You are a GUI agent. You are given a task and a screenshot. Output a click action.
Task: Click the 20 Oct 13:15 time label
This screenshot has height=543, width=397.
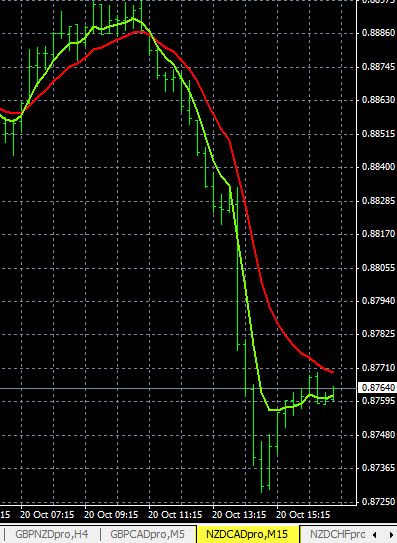239,515
